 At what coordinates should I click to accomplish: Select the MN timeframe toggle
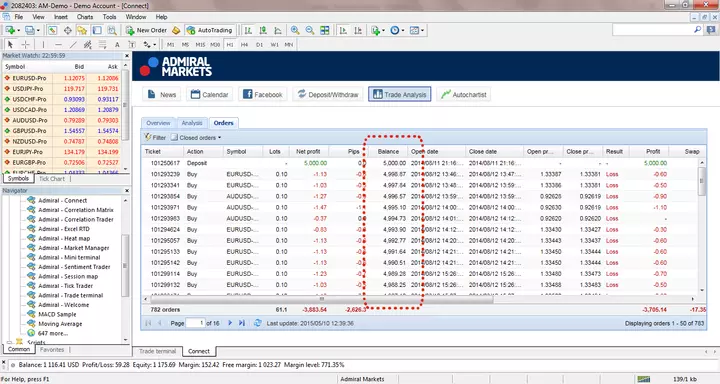(x=289, y=45)
